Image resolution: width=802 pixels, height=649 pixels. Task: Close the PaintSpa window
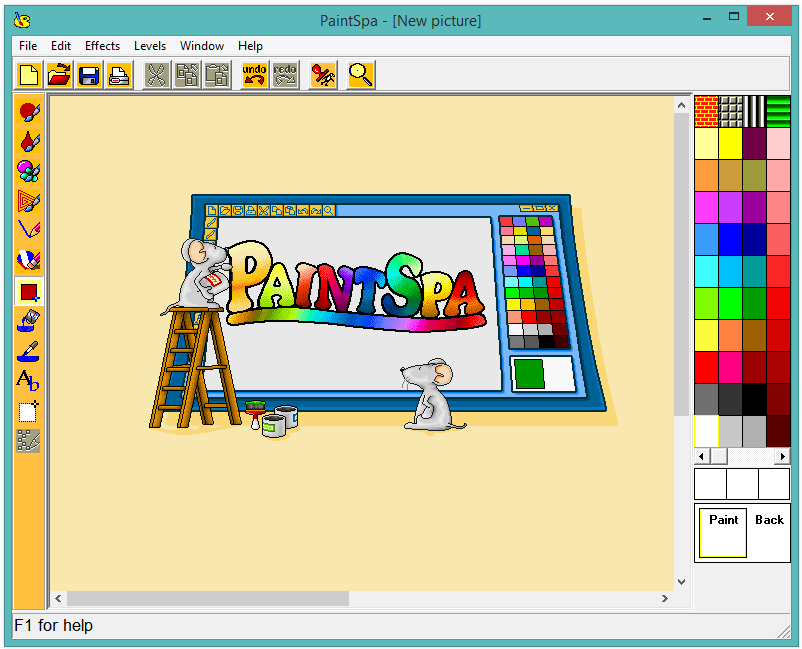(x=769, y=16)
